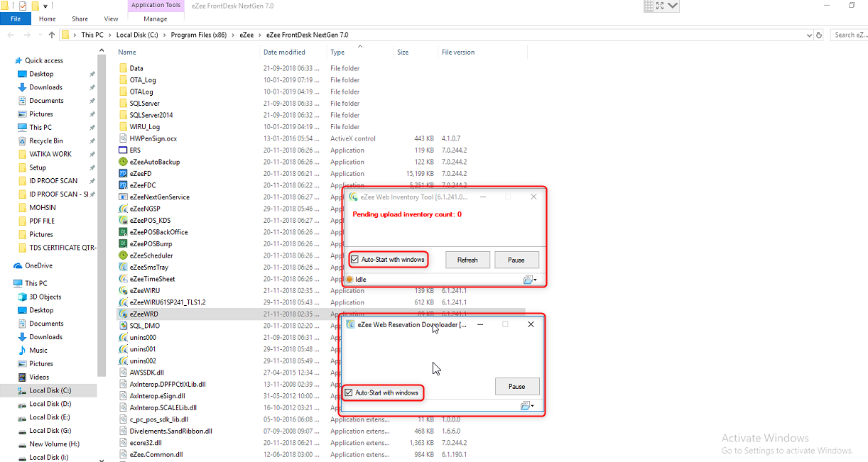Expand the Local Disk (C:) breadcrumb chevron
Viewport: 868px width, 462px height.
point(164,35)
